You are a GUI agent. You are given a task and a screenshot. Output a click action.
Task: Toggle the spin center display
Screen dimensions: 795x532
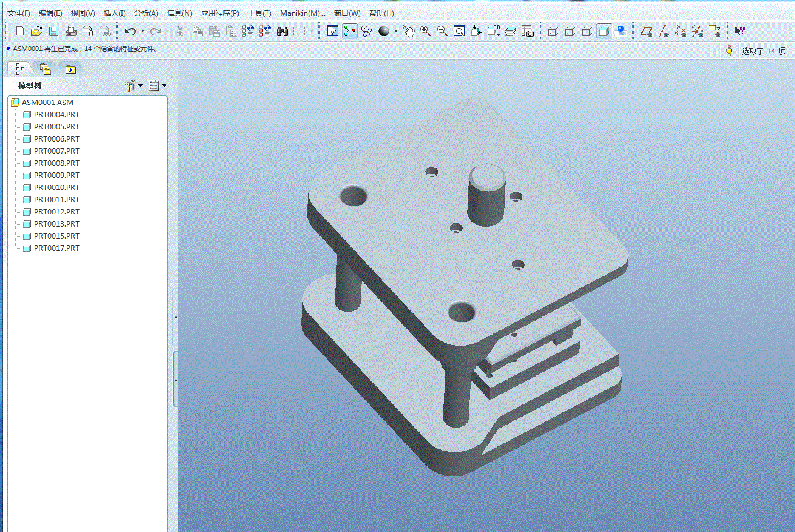[350, 31]
